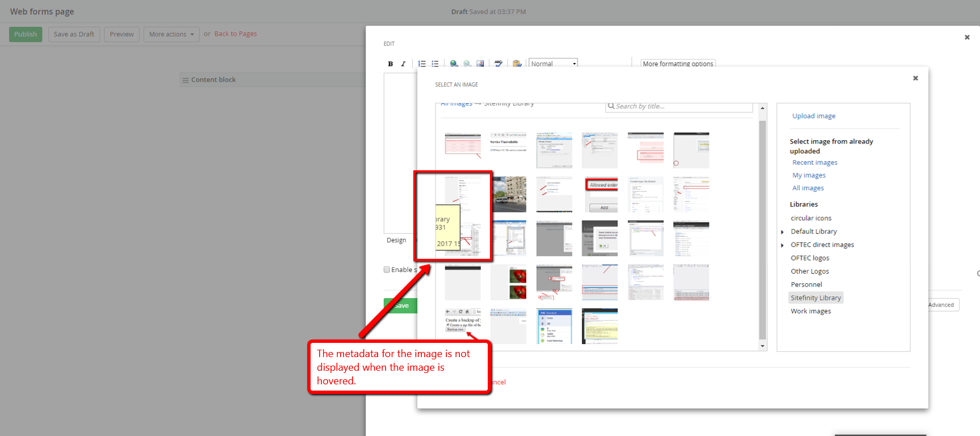
Task: Preview the page
Action: point(122,34)
